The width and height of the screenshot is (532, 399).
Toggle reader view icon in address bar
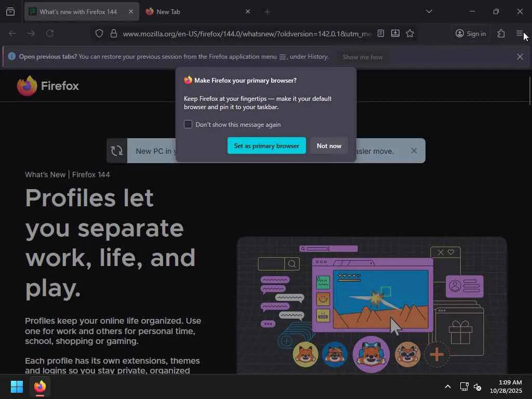point(381,33)
